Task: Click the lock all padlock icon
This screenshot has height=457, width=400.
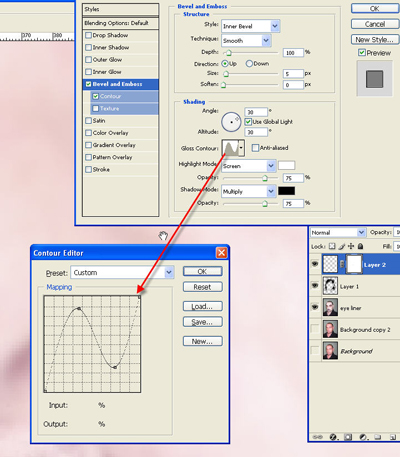Action: [x=360, y=246]
